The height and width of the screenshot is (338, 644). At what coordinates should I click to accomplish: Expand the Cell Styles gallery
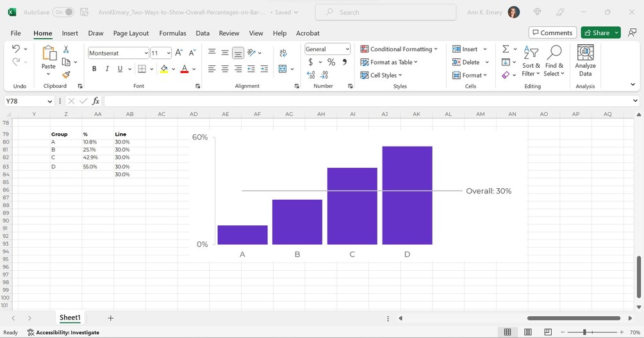click(x=381, y=75)
